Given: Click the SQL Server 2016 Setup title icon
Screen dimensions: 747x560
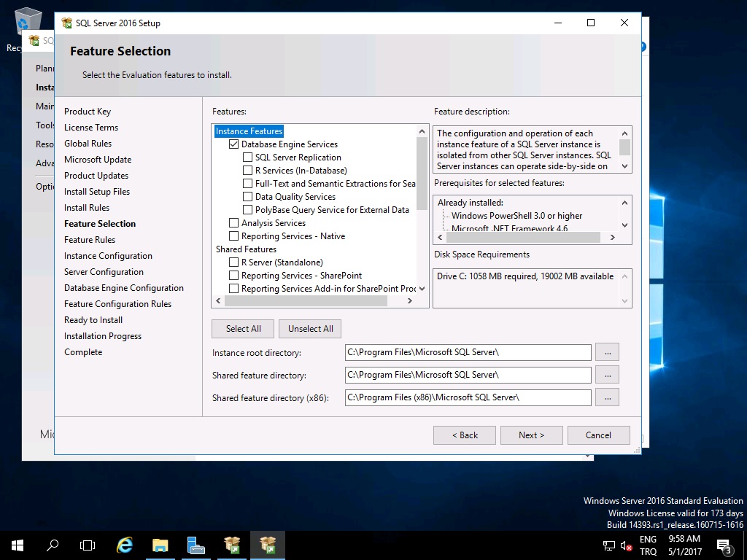Looking at the screenshot, I should 66,23.
